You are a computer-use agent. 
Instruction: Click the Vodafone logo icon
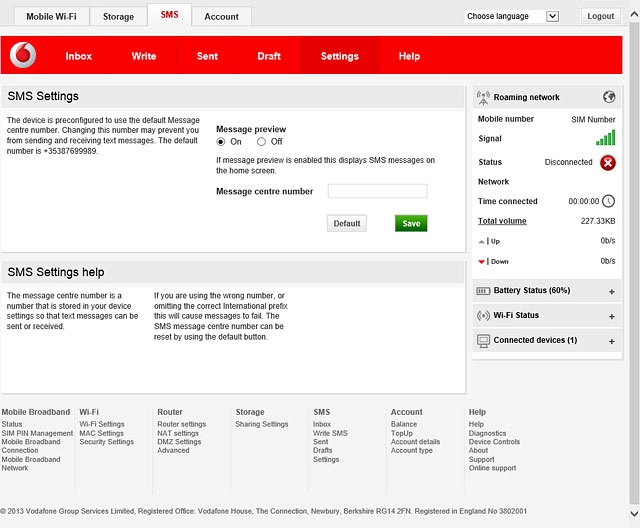click(x=23, y=55)
